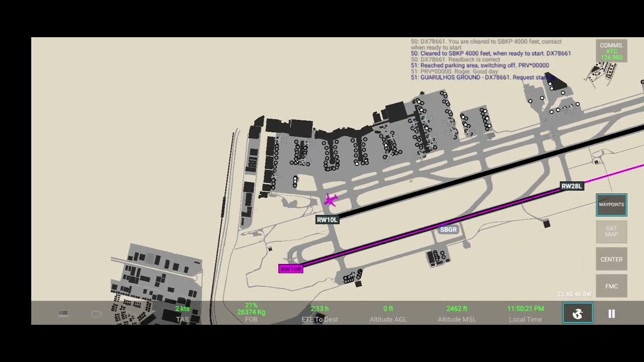Switch to SAT MAP view
Screen dimensions: 644x362
[x=611, y=231]
